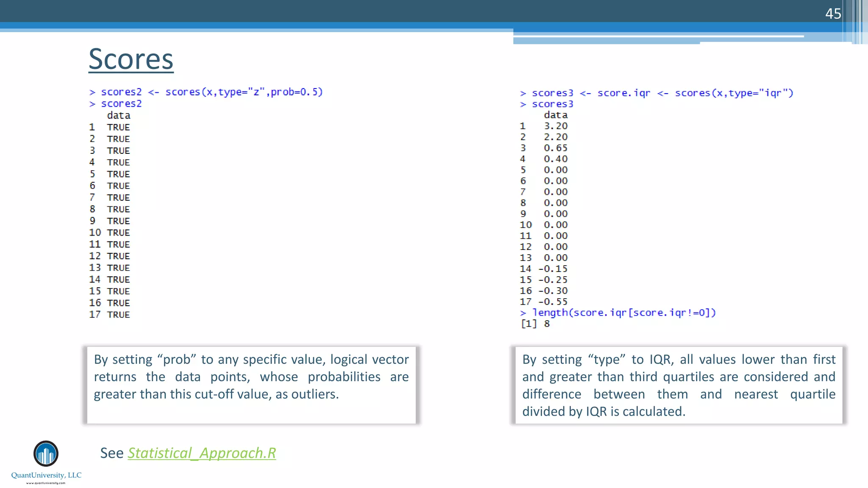Image resolution: width=868 pixels, height=488 pixels.
Task: Click the scores3 iqr command line
Action: point(657,93)
